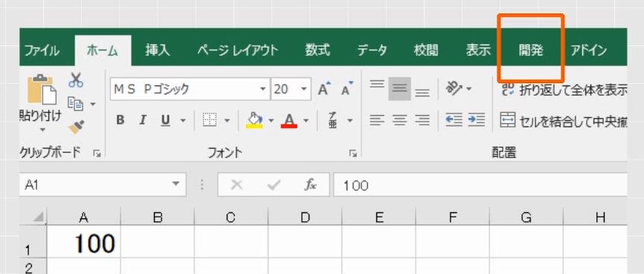Decrease indent
The width and height of the screenshot is (644, 274).
pyautogui.click(x=454, y=120)
